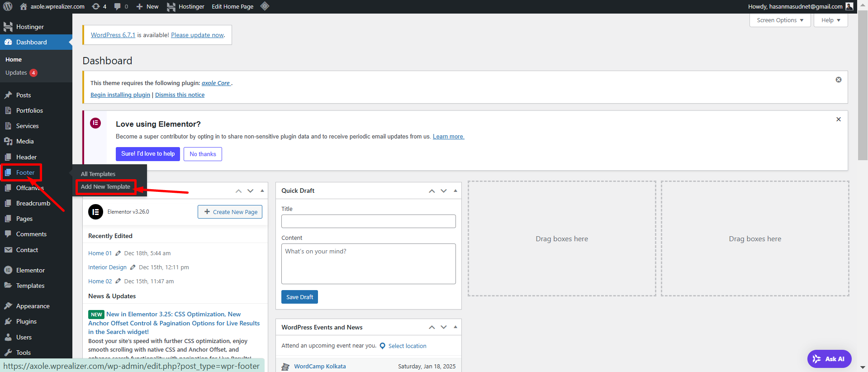Image resolution: width=868 pixels, height=372 pixels.
Task: Collapse the Quick Draft widget
Action: pos(455,191)
